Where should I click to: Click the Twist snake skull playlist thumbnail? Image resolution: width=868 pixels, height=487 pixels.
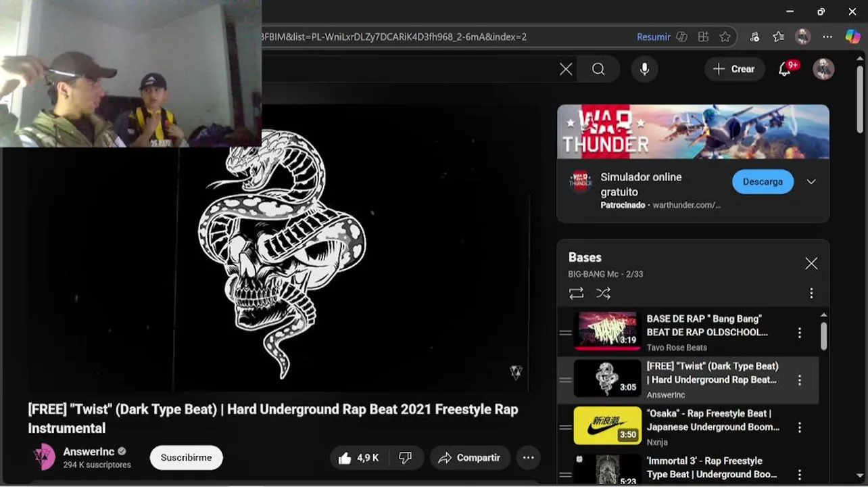pos(607,378)
